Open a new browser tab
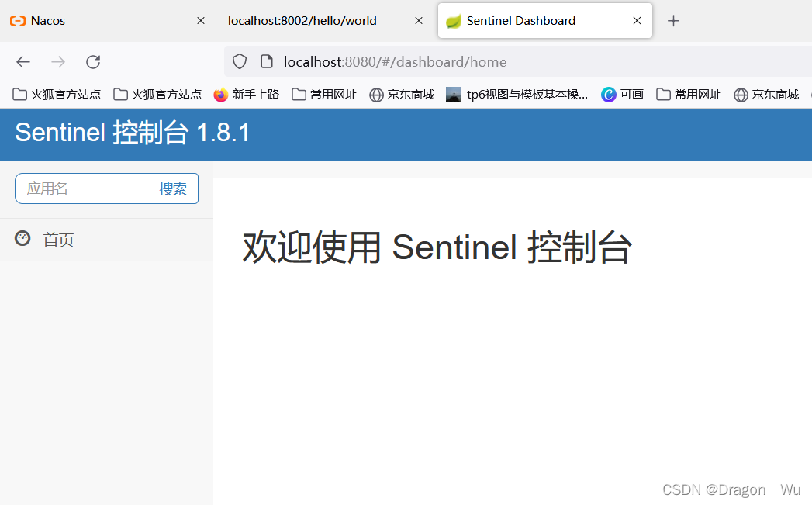Image resolution: width=812 pixels, height=505 pixels. click(673, 21)
